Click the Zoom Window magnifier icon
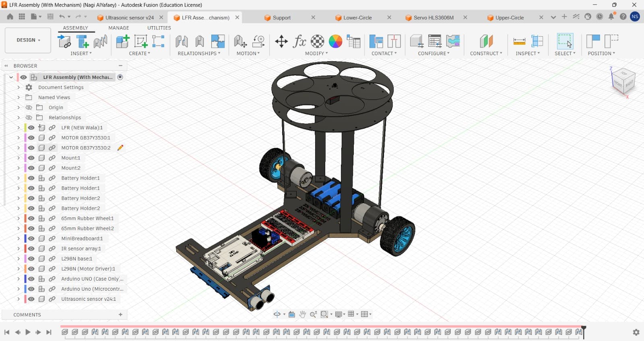 click(324, 314)
